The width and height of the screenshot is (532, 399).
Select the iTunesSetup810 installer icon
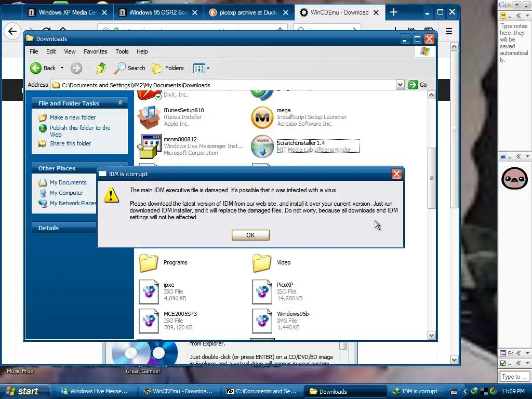coord(149,117)
